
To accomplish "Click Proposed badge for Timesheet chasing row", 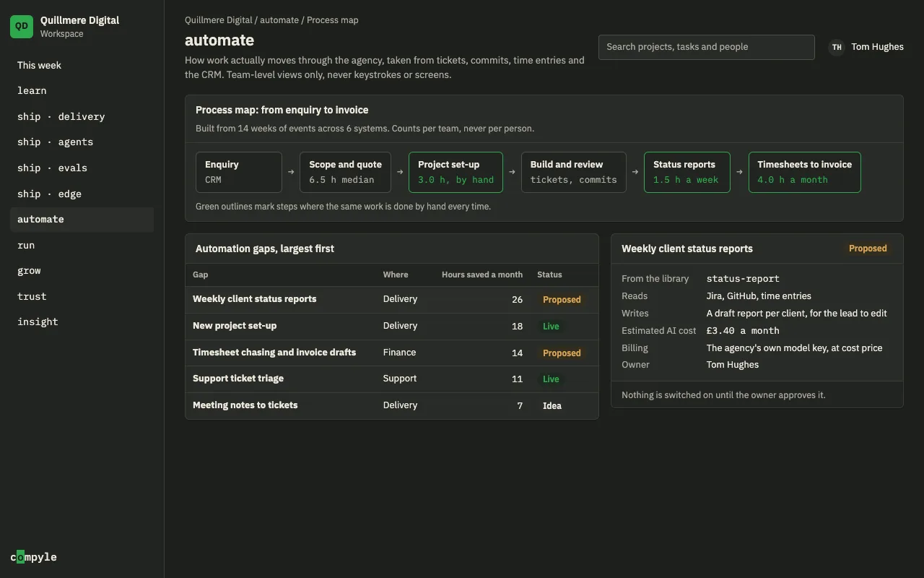I will coord(562,353).
